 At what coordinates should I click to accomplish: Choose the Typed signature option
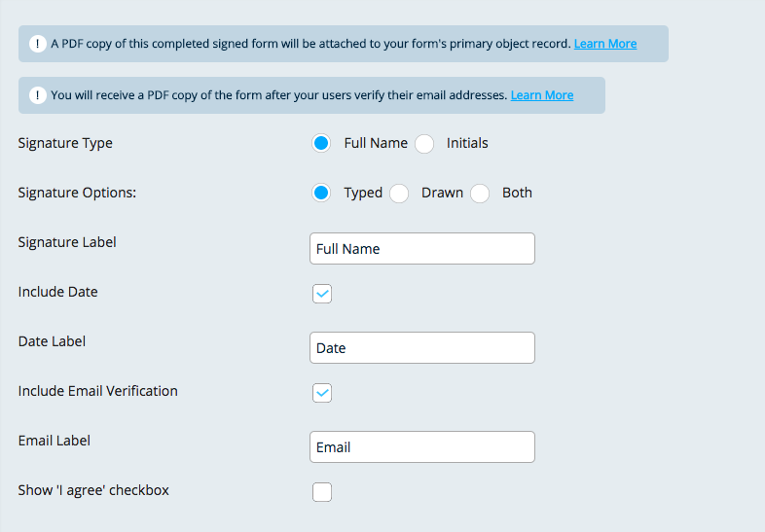tap(322, 194)
